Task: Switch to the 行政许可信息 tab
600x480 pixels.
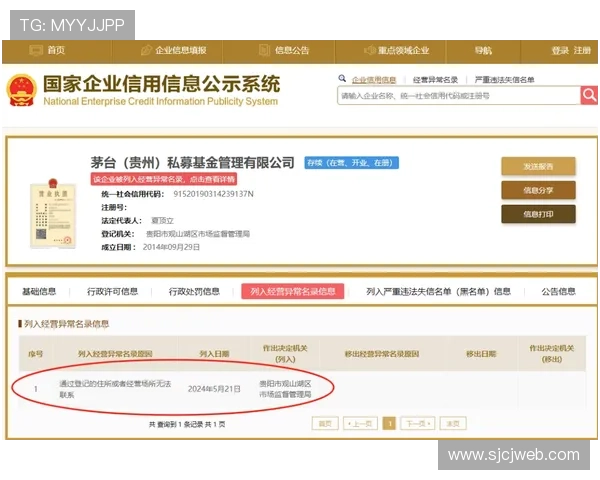Action: tap(112, 292)
